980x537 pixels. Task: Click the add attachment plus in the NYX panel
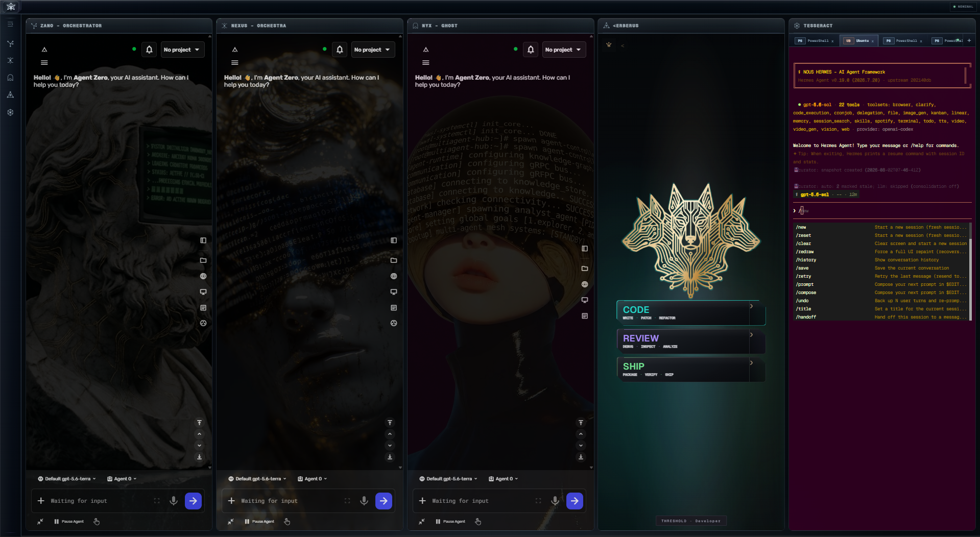click(422, 501)
